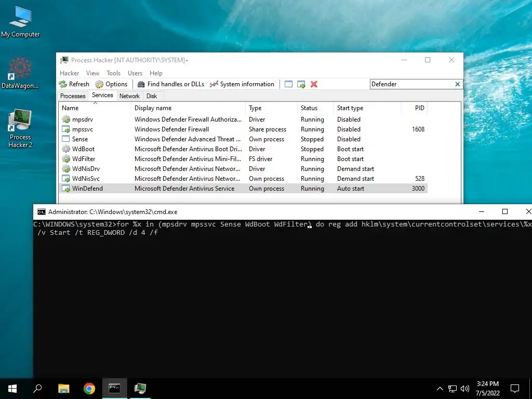Show hidden system tray icons

coord(440,389)
